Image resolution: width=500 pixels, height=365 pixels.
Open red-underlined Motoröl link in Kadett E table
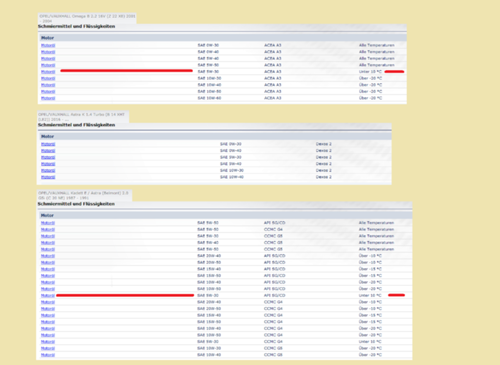coord(48,296)
